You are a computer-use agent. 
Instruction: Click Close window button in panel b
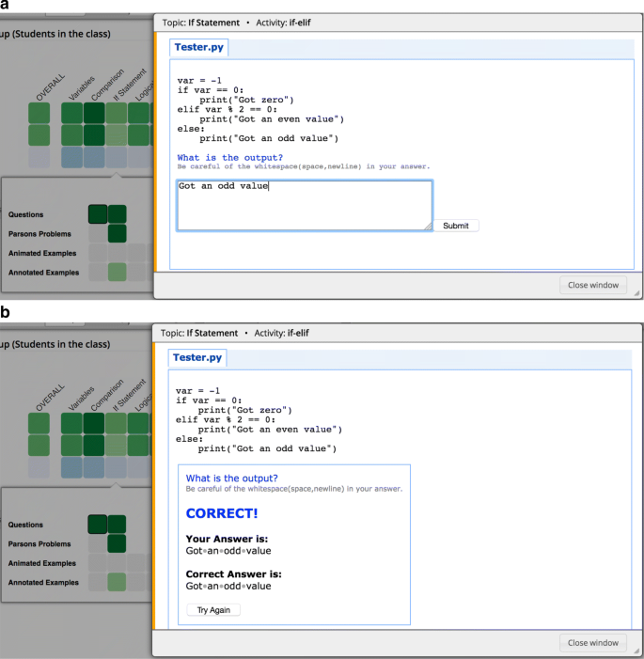tap(593, 643)
